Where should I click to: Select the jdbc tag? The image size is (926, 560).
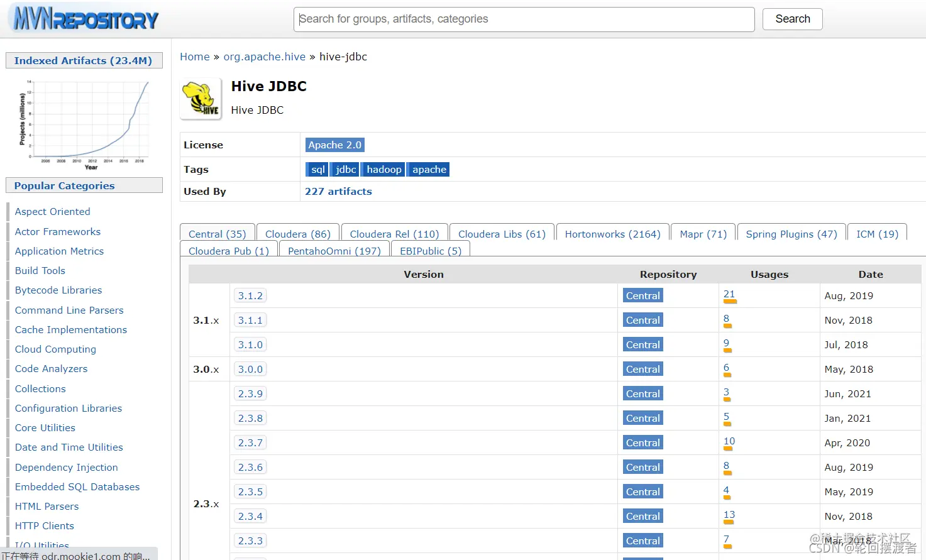point(346,170)
